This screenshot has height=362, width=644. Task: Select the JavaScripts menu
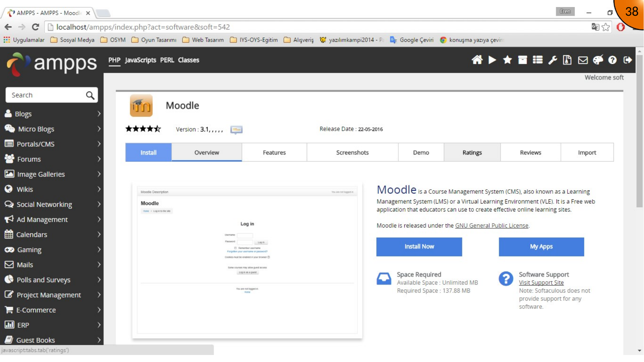pos(140,60)
